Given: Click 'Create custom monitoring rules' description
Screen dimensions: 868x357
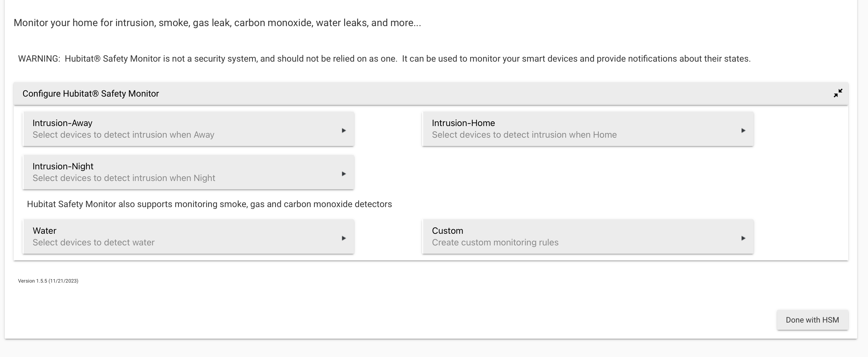Looking at the screenshot, I should coord(495,243).
